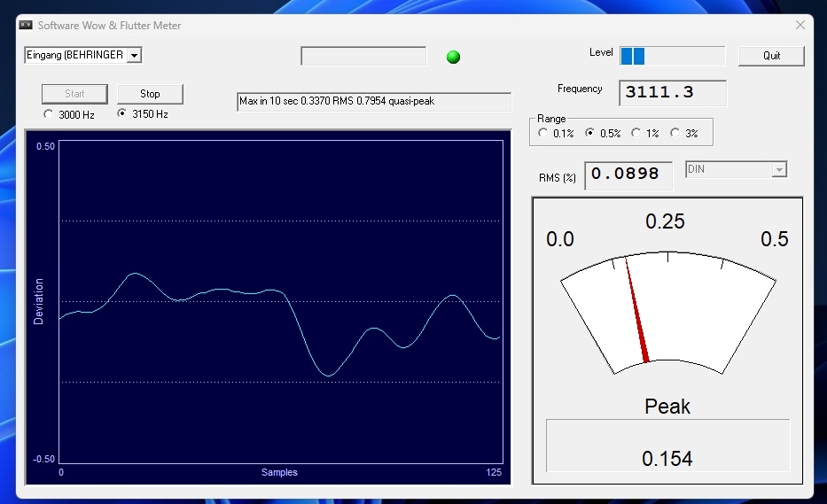Click the cassette app icon in title bar
The height and width of the screenshot is (504, 827).
click(26, 26)
